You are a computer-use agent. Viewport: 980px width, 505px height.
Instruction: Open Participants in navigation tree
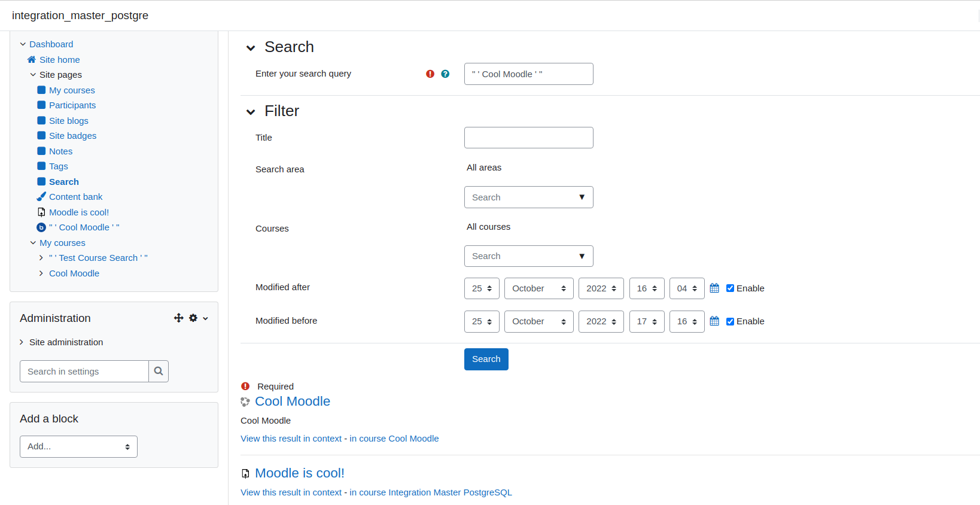click(72, 105)
